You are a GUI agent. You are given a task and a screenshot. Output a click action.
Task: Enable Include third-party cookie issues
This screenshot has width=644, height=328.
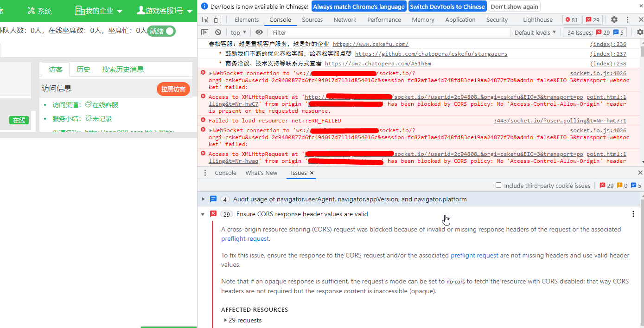tap(499, 185)
